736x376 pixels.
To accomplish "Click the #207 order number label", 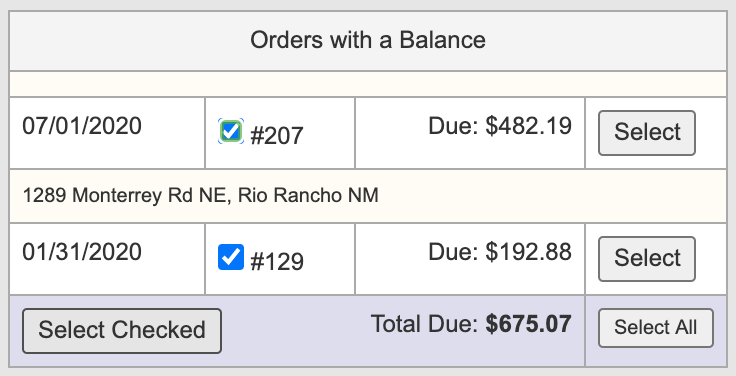I will 277,136.
